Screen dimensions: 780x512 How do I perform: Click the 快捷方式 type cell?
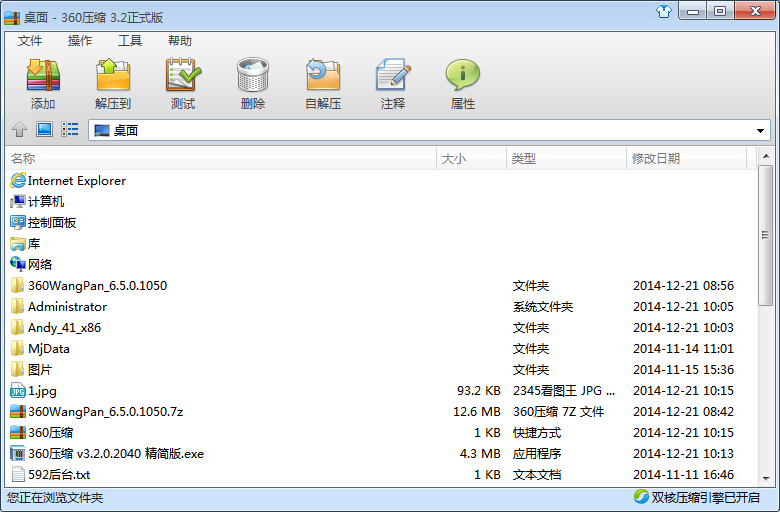(x=537, y=432)
